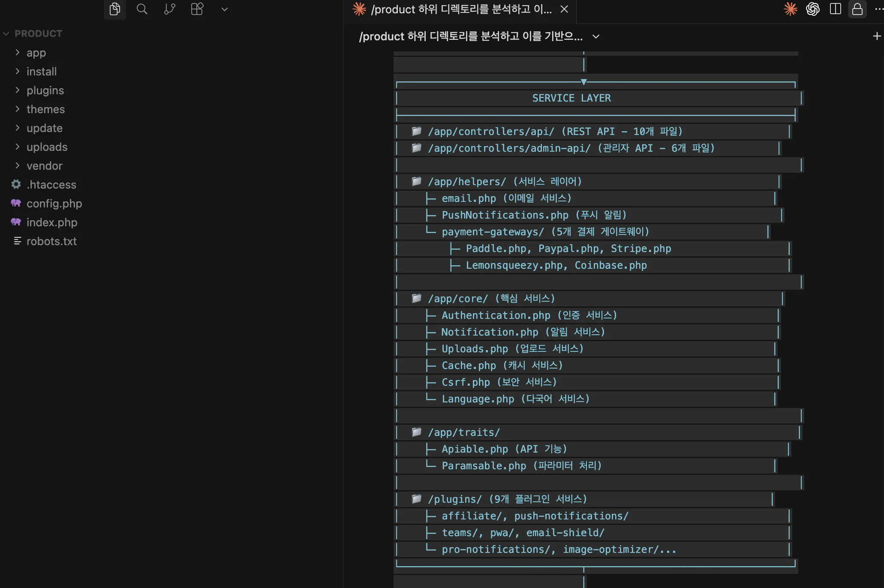Screen dimensions: 884x588
Task: Click the /app/traits/ line
Action: click(464, 432)
